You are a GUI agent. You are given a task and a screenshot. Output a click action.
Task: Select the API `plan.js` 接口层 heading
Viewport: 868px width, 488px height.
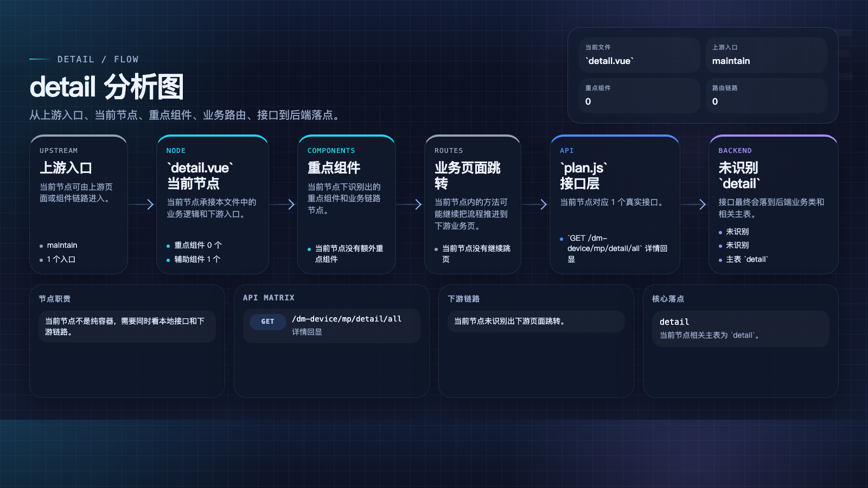(583, 175)
